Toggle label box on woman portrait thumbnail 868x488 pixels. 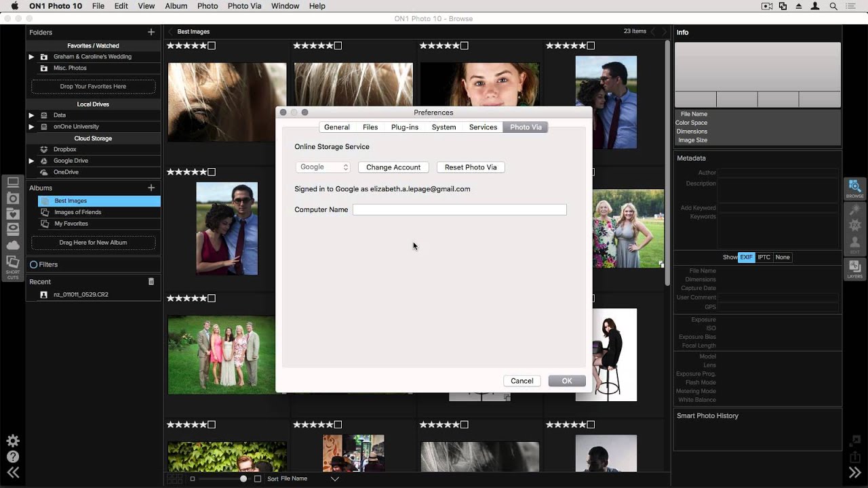[465, 45]
